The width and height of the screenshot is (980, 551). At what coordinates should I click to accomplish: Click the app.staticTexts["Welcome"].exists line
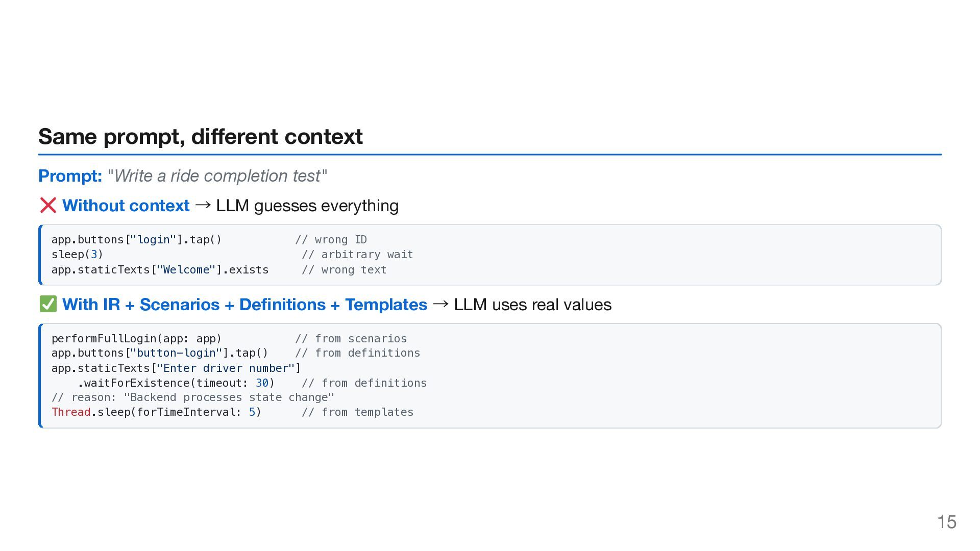(x=160, y=270)
